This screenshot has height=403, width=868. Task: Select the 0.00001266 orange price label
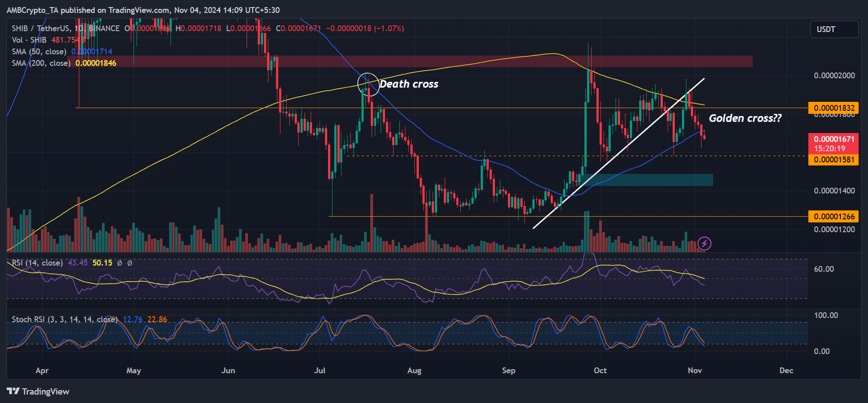pos(833,217)
